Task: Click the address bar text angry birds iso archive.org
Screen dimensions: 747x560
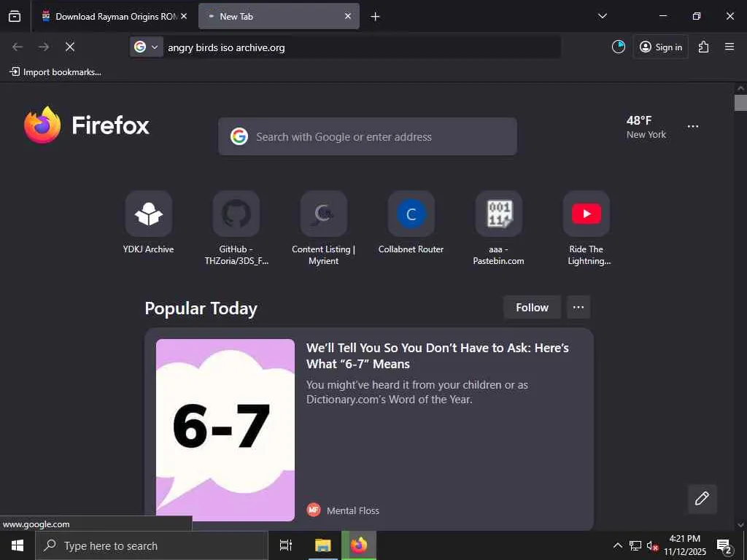Action: point(226,47)
